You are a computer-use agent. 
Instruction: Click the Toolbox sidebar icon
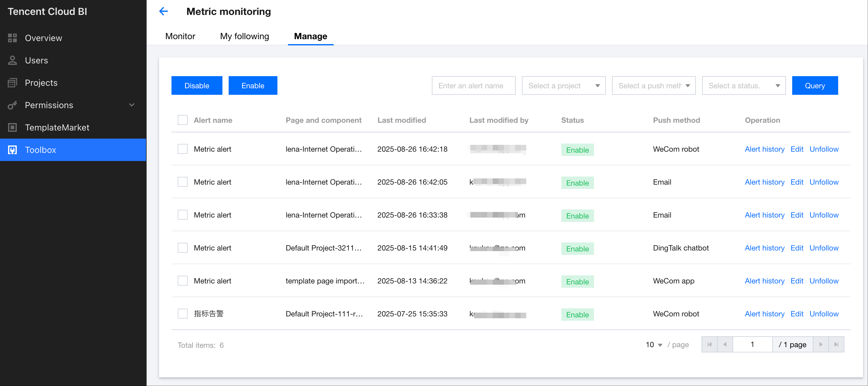(12, 150)
